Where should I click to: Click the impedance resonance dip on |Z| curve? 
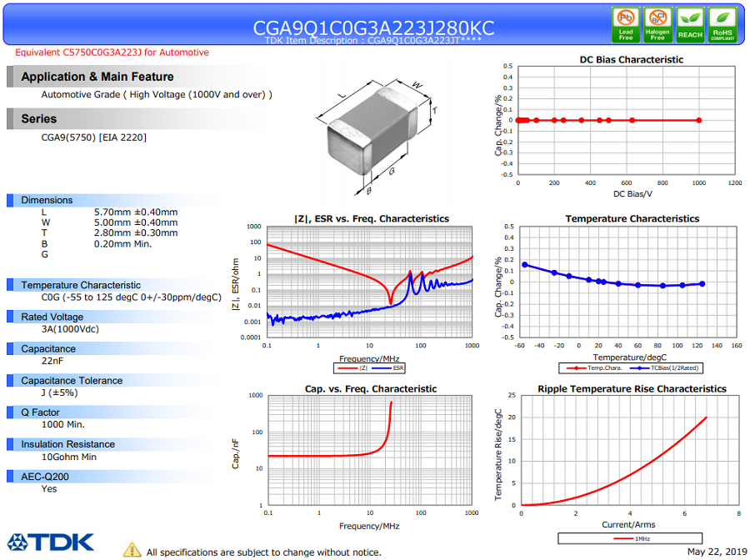(x=390, y=302)
